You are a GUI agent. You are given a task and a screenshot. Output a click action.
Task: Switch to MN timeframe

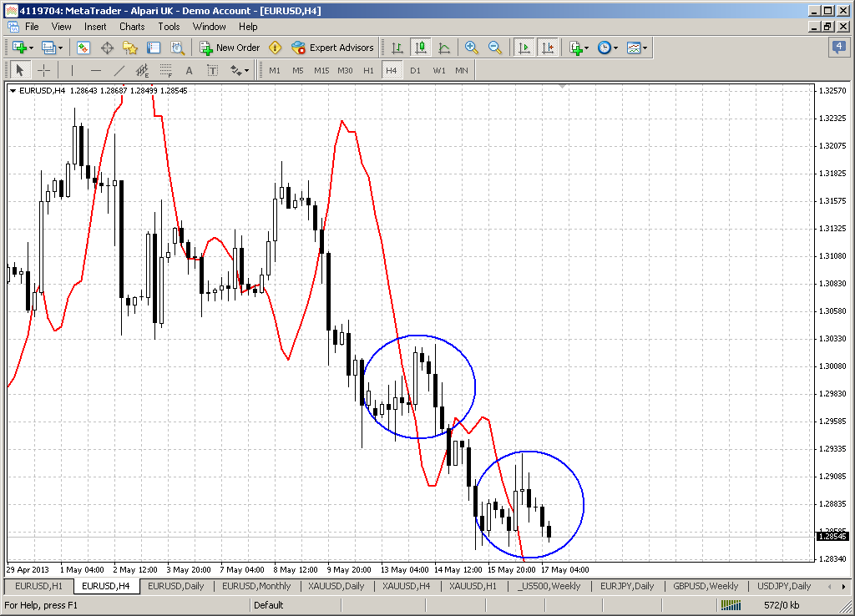point(462,70)
